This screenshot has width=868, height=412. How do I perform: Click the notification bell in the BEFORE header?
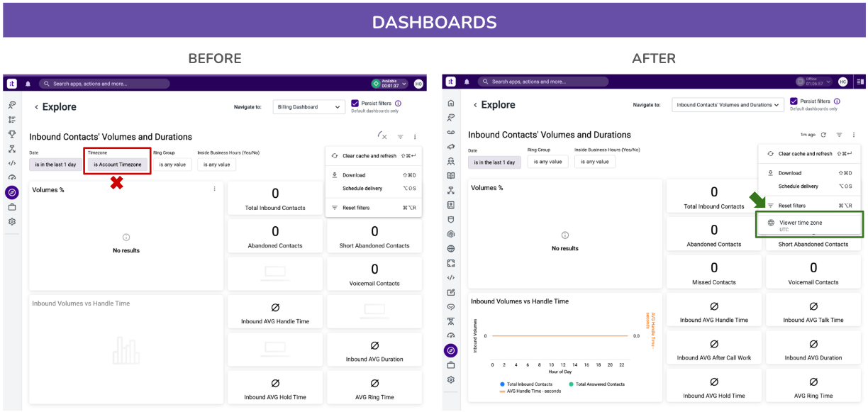(x=28, y=84)
